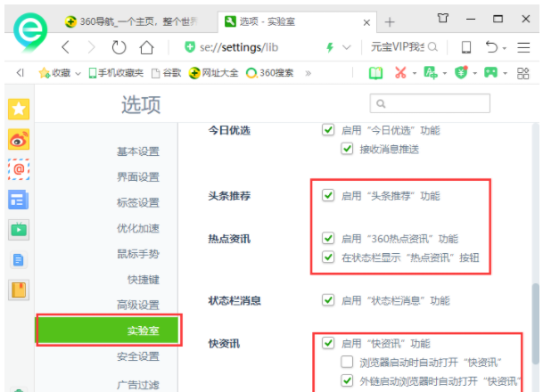The width and height of the screenshot is (543, 392).
Task: Enable "浏览器启动时自动打开快资讯" checkbox
Action: (x=347, y=362)
